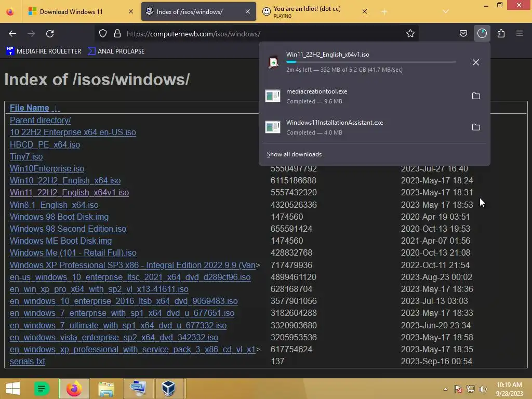Click Show all downloads
The image size is (532, 399).
click(x=294, y=154)
